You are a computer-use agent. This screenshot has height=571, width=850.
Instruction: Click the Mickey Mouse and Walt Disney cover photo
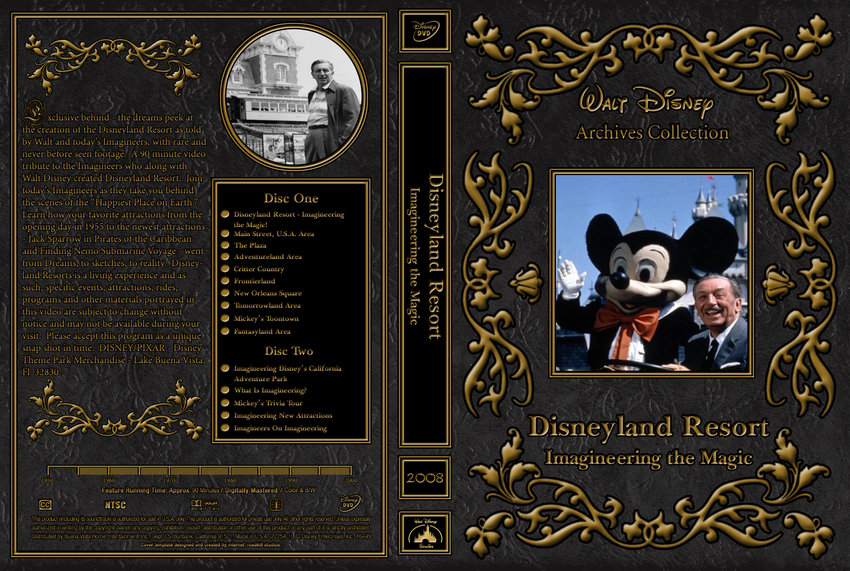pos(652,273)
